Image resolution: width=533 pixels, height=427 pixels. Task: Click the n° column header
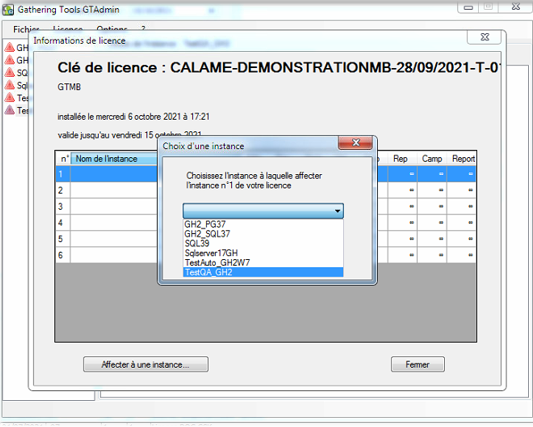(64, 159)
